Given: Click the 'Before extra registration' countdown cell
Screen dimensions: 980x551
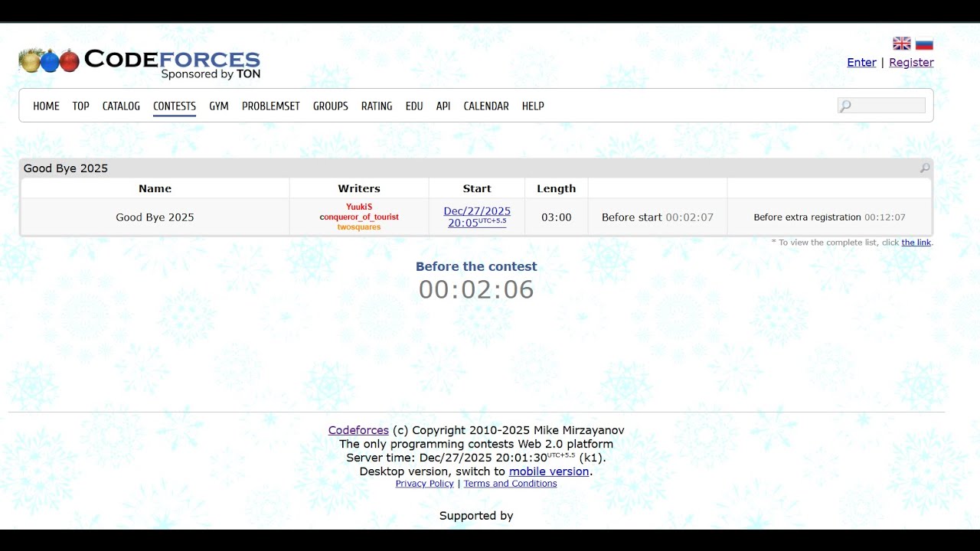Looking at the screenshot, I should point(829,217).
